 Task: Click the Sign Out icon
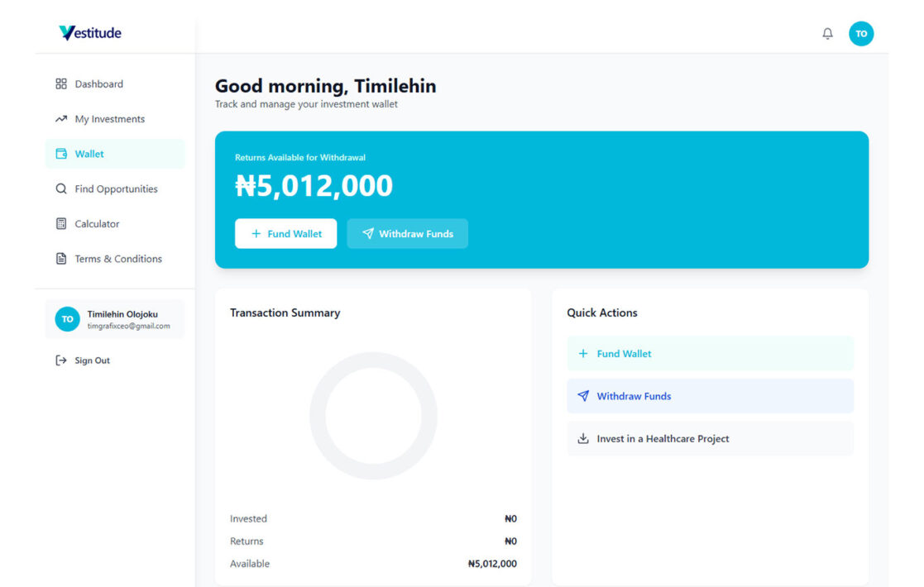63,360
